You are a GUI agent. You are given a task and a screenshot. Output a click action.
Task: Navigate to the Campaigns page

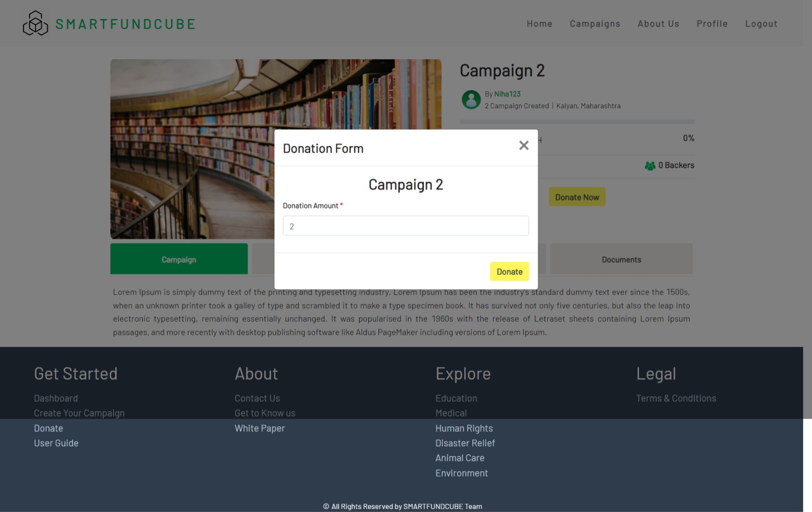coord(595,23)
